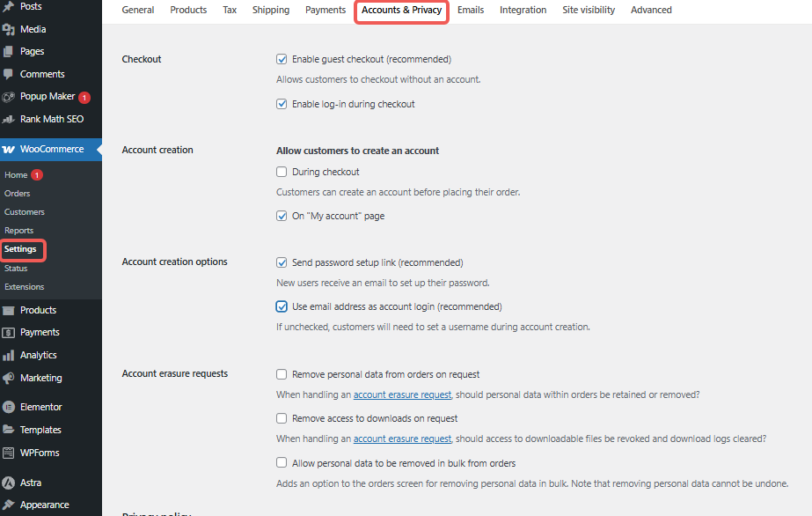Disable the guest checkout checkbox
The height and width of the screenshot is (516, 812).
tap(282, 60)
